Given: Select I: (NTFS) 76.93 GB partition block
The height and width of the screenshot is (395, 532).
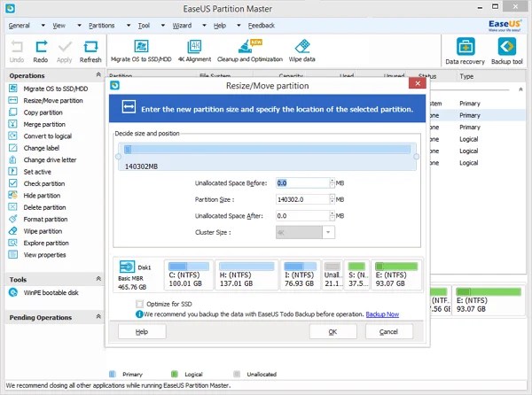Looking at the screenshot, I should 301,275.
